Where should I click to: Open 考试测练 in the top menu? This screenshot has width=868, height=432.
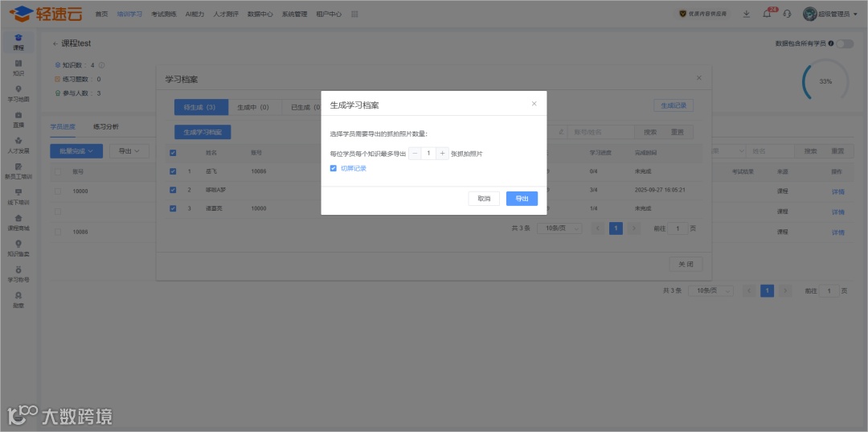pyautogui.click(x=163, y=14)
